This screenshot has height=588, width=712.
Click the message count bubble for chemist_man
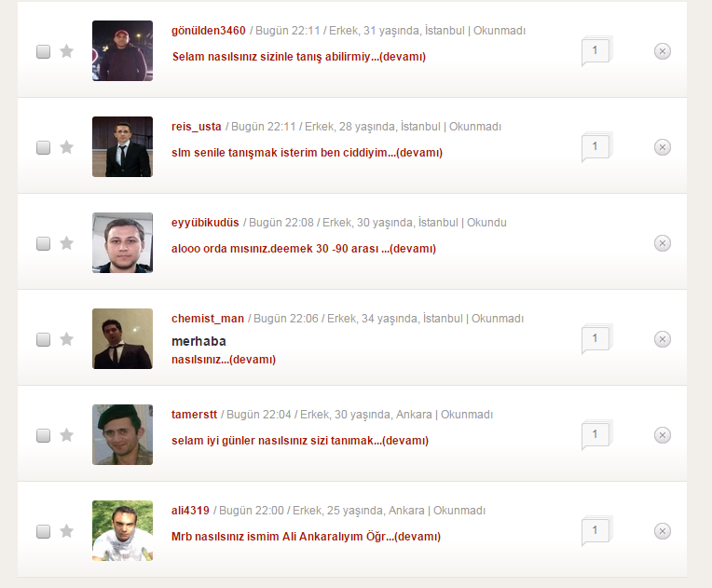click(596, 338)
